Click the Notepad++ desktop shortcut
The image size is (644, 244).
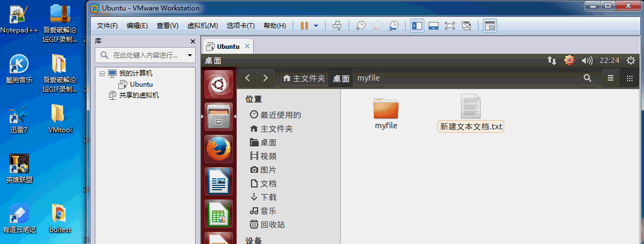pos(19,19)
